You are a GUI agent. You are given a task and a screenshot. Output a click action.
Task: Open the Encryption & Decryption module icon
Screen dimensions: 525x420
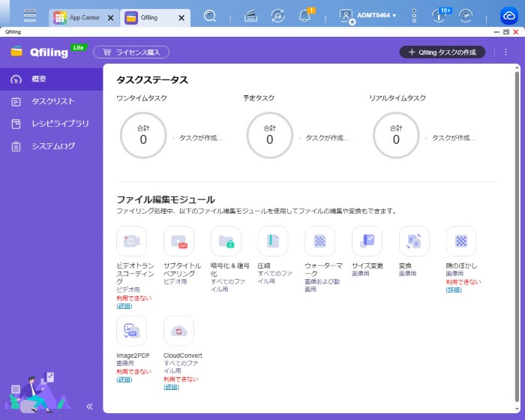226,241
